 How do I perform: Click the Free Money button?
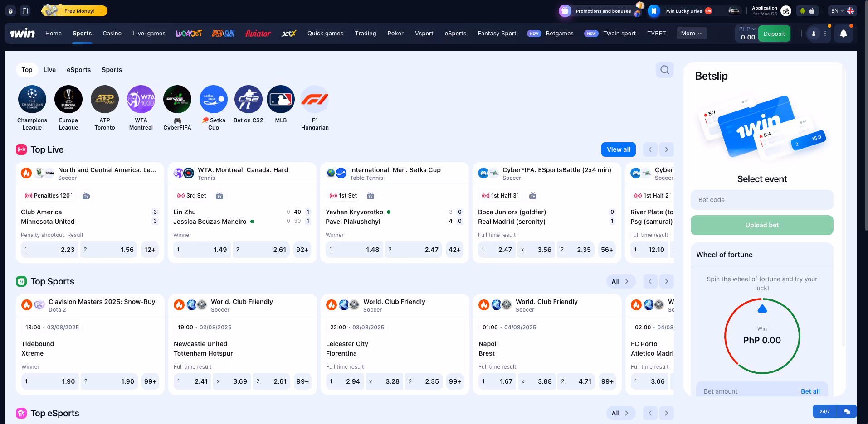click(x=74, y=11)
